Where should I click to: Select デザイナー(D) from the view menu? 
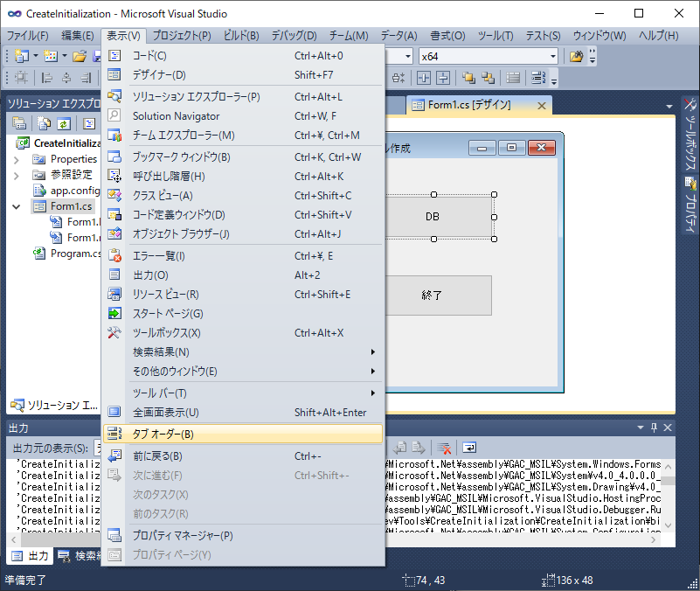point(243,75)
